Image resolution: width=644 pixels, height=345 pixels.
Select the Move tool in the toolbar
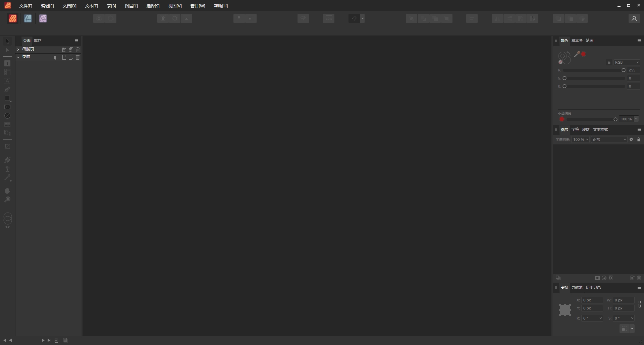pyautogui.click(x=7, y=41)
